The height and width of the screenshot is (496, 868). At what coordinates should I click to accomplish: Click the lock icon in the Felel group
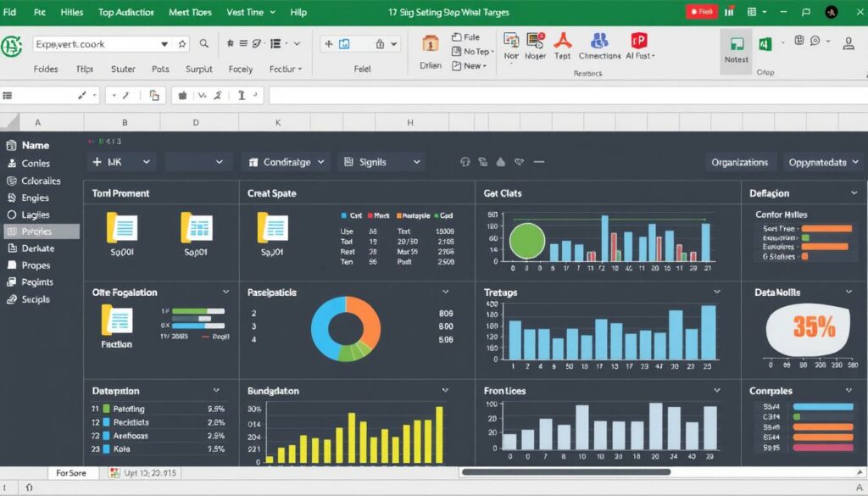coord(380,44)
